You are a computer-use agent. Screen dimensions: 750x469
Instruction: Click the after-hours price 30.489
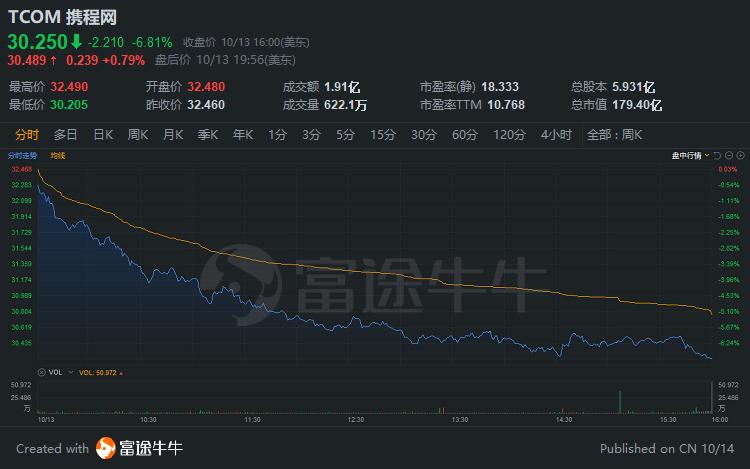click(x=27, y=60)
